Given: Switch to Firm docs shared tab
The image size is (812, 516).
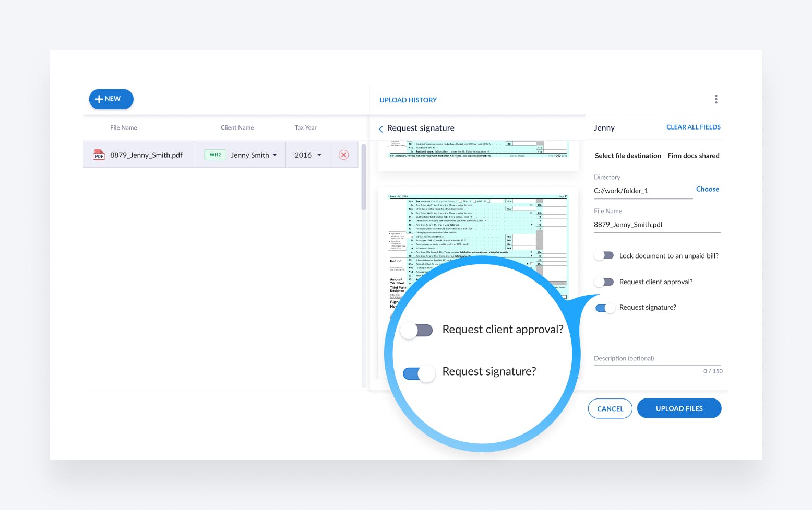Looking at the screenshot, I should coord(693,156).
